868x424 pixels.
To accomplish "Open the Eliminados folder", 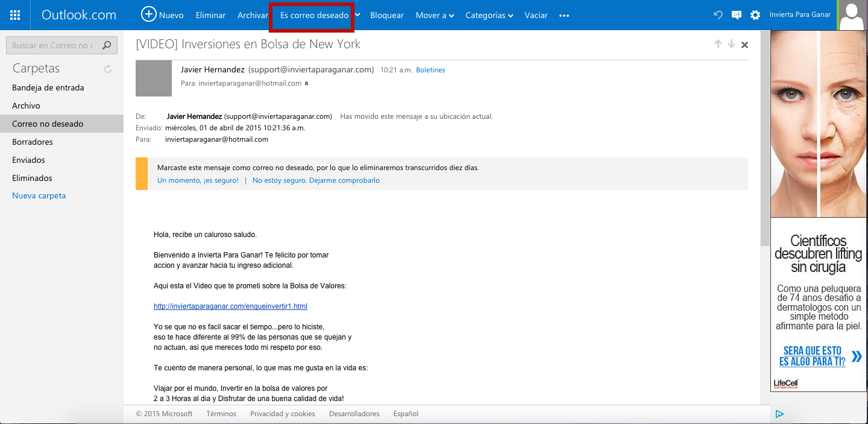I will [x=32, y=178].
